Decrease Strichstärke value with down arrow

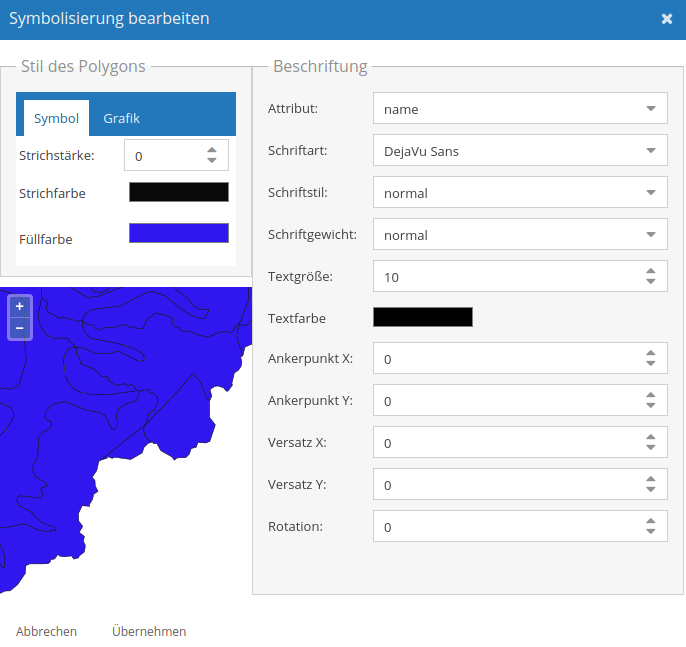click(x=212, y=161)
